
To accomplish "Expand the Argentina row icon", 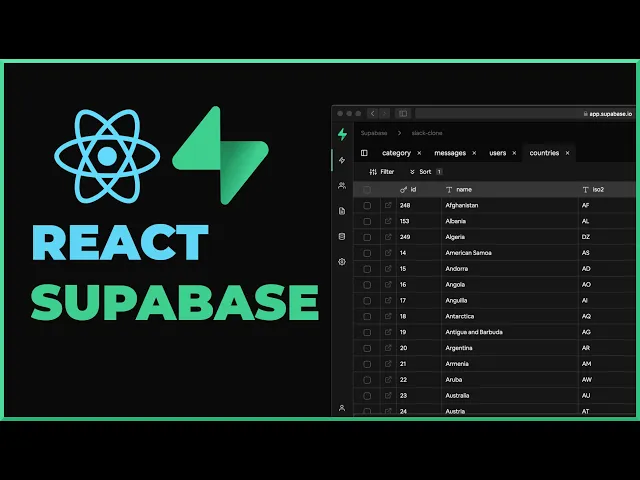I will [388, 348].
